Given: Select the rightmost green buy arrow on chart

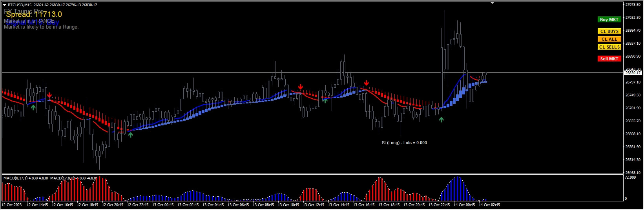Looking at the screenshot, I should tap(441, 120).
